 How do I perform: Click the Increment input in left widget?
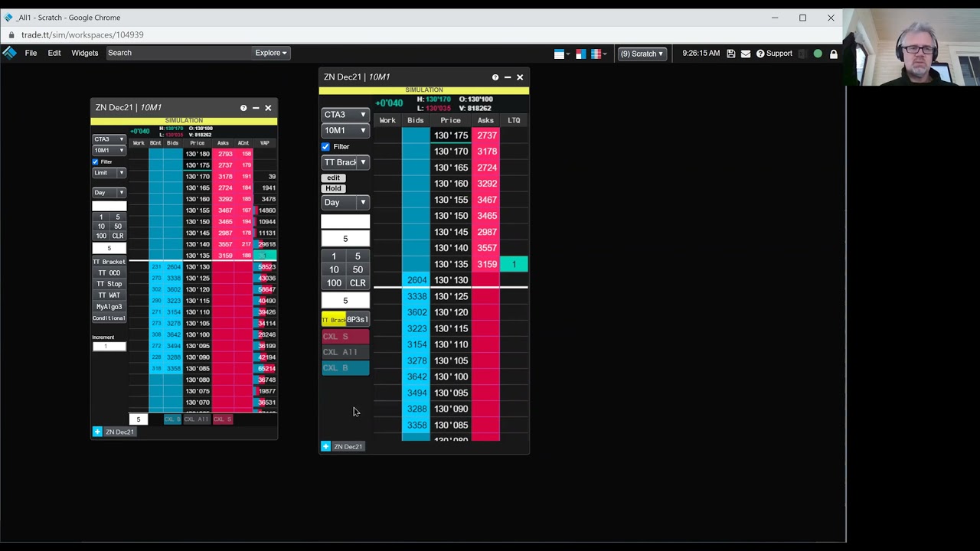(x=109, y=347)
